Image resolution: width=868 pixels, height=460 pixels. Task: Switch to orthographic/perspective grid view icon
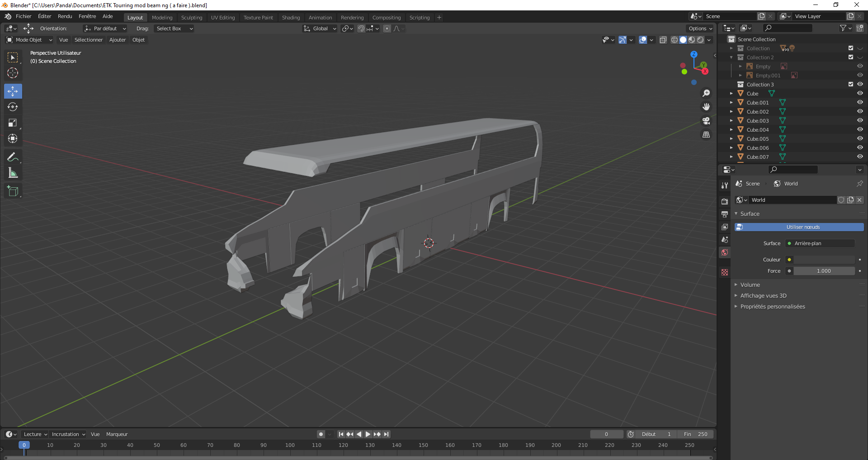(x=706, y=135)
